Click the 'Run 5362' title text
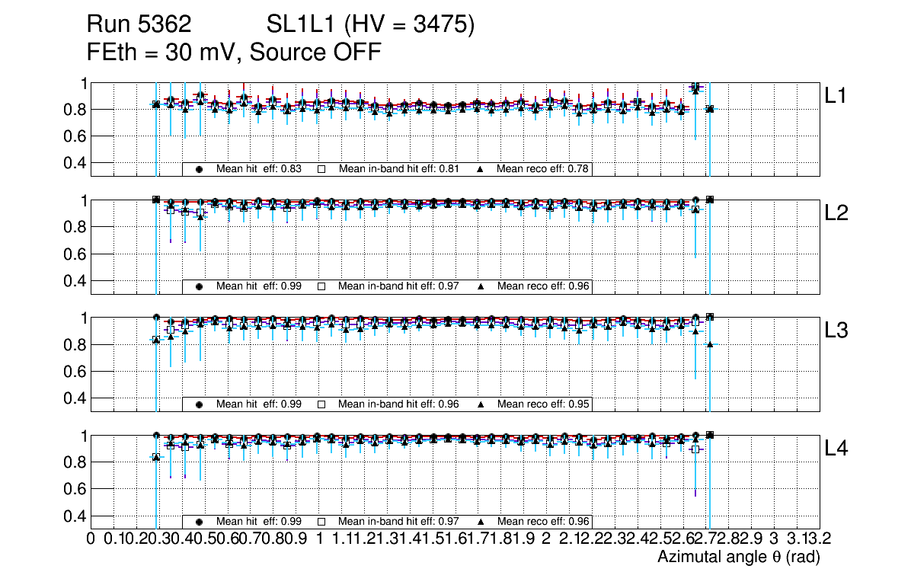The width and height of the screenshot is (911, 588). (x=138, y=26)
